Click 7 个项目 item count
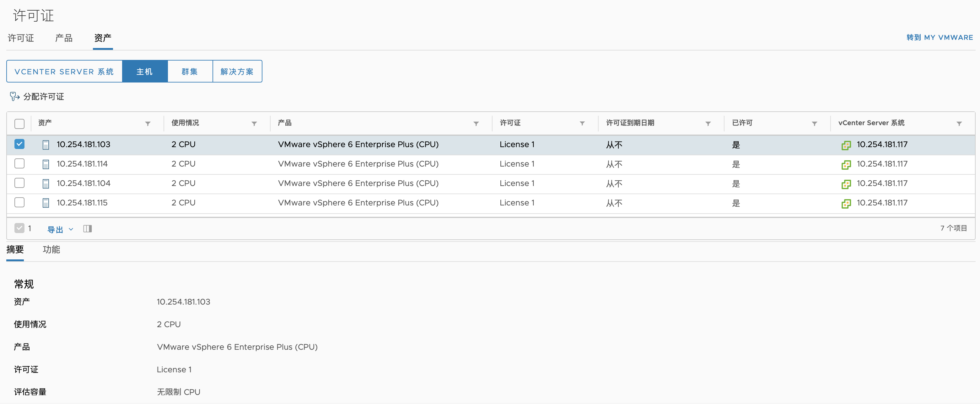This screenshot has width=980, height=404. (954, 228)
